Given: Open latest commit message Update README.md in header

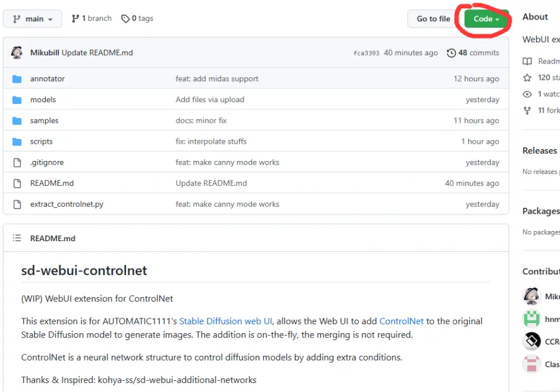Looking at the screenshot, I should [97, 53].
